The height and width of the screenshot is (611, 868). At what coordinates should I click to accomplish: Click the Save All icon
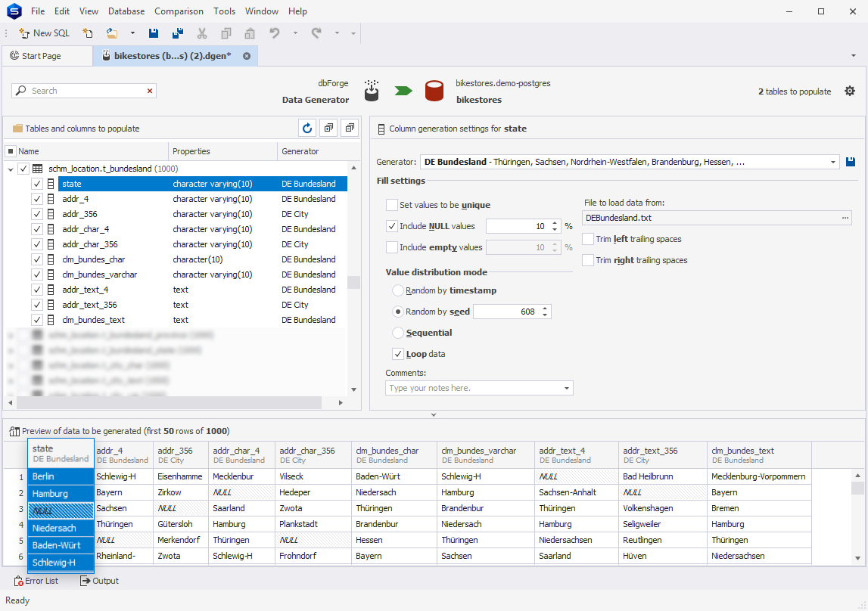(x=178, y=33)
